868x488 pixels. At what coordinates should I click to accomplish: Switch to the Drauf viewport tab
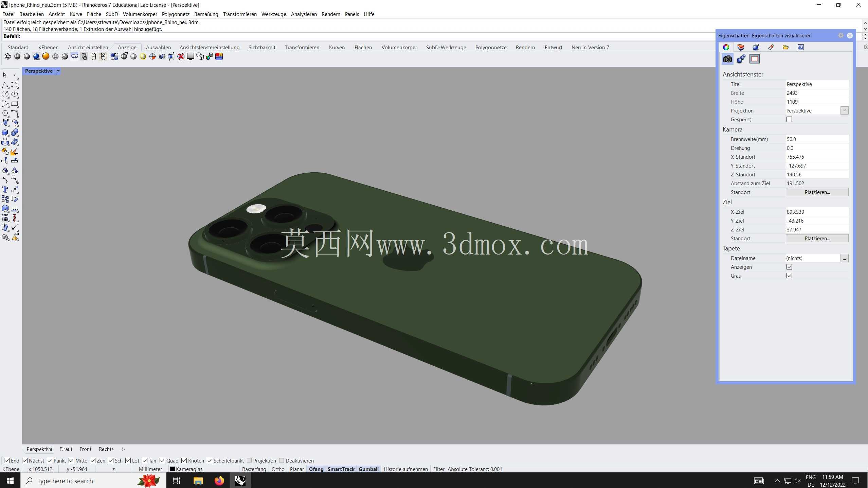coord(66,449)
